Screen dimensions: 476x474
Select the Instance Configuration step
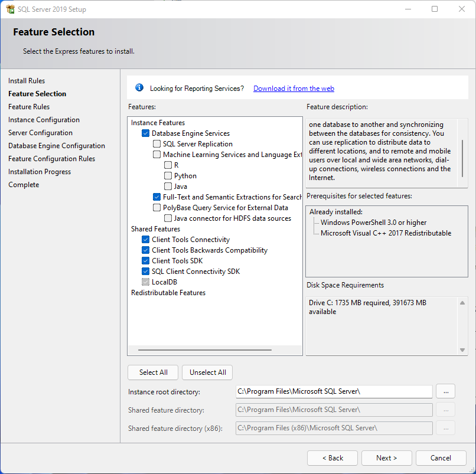(44, 120)
